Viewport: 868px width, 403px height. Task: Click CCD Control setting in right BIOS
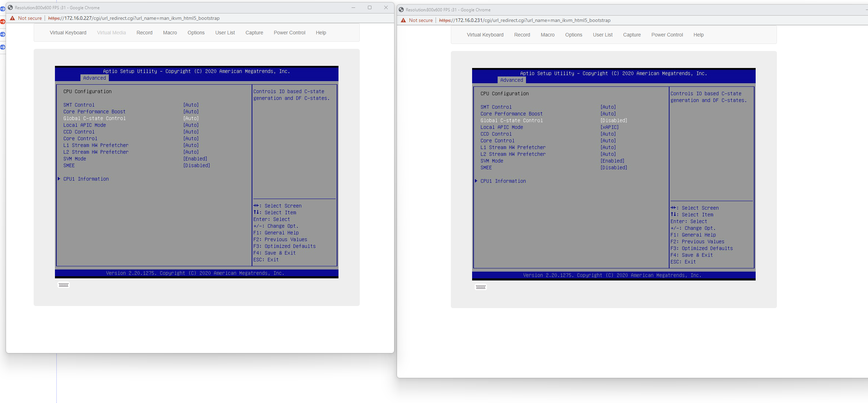click(x=496, y=134)
